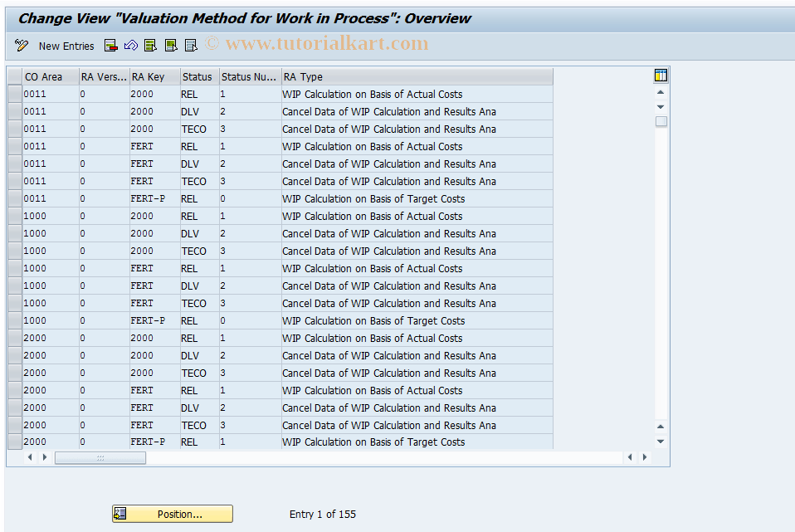The height and width of the screenshot is (532, 795).
Task: Select the last row for CO Area 2000 FERT-P
Action: click(x=13, y=442)
